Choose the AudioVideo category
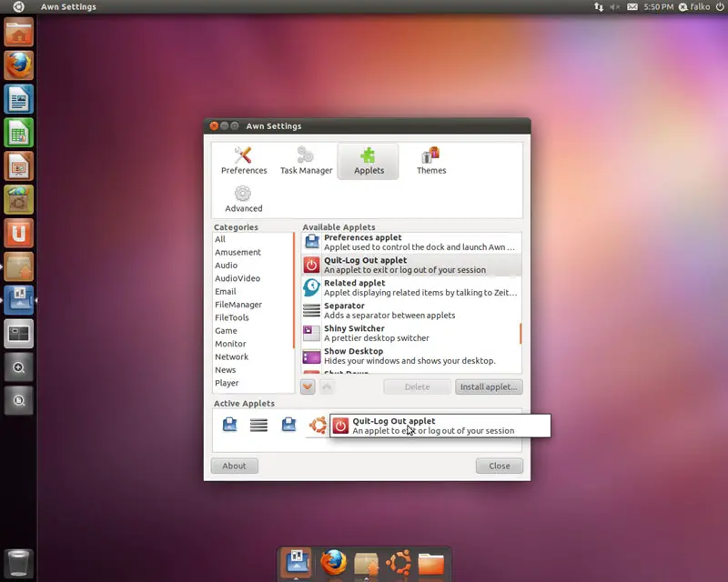This screenshot has height=582, width=728. click(x=253, y=278)
